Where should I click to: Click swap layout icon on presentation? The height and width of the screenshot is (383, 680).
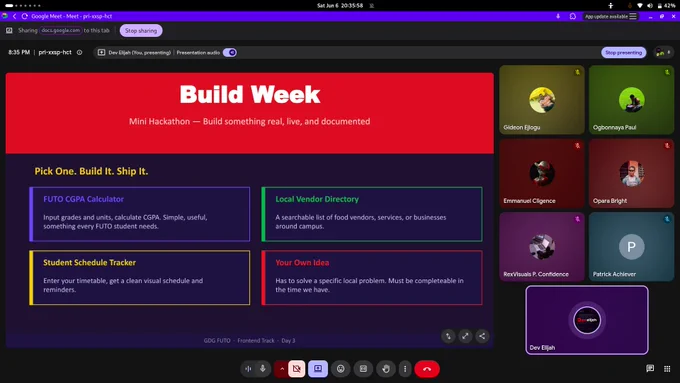[x=448, y=336]
